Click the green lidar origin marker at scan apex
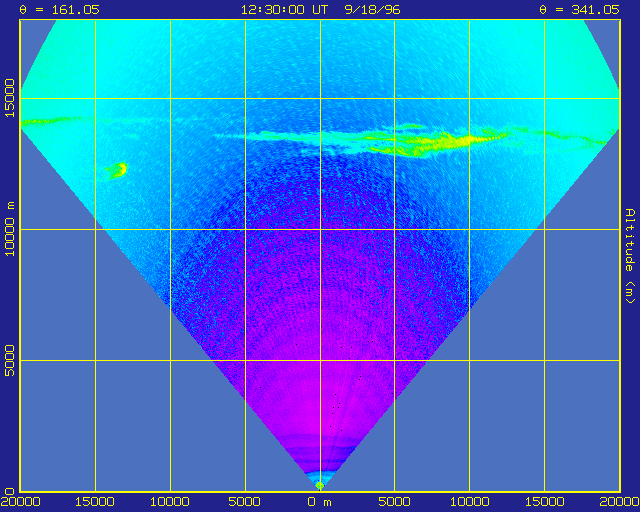 pos(320,486)
